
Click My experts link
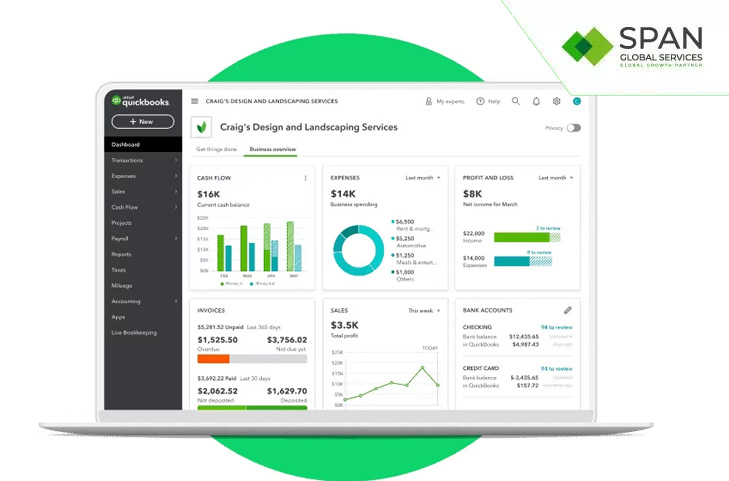pyautogui.click(x=450, y=101)
